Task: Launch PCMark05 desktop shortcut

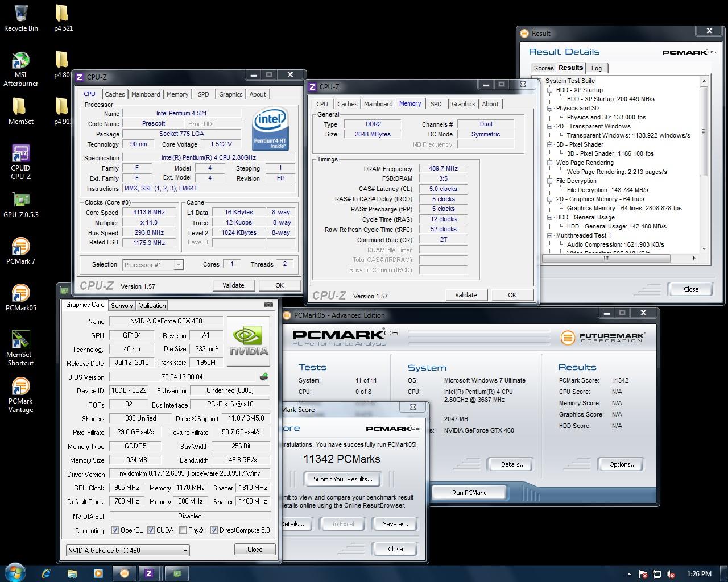Action: tap(21, 297)
